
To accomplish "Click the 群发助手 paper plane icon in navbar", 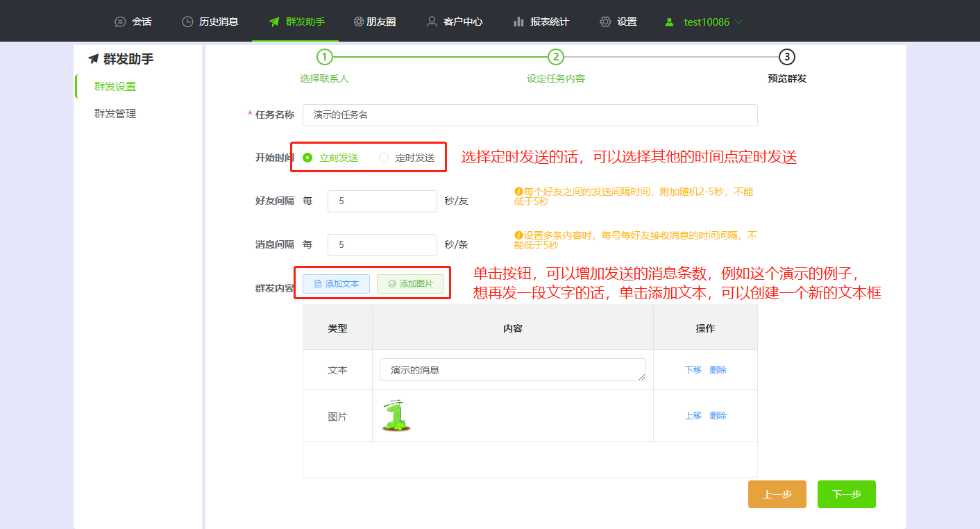I will coord(274,22).
